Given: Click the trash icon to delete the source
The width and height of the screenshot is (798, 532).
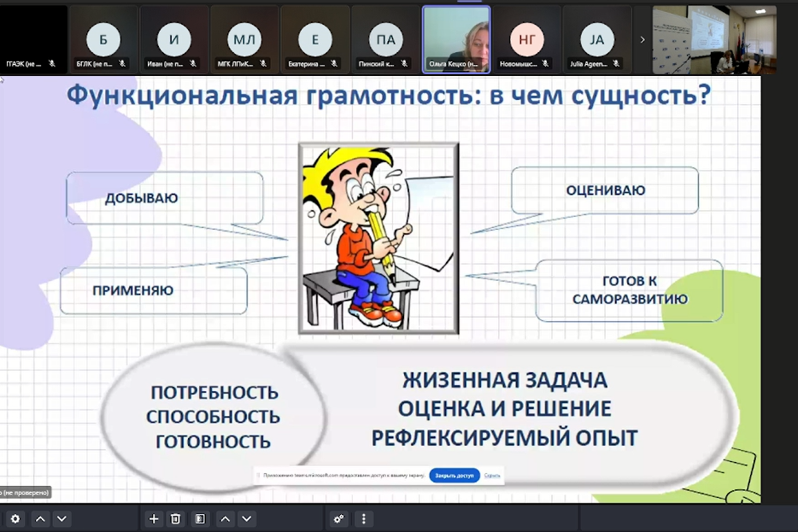Looking at the screenshot, I should 175,518.
